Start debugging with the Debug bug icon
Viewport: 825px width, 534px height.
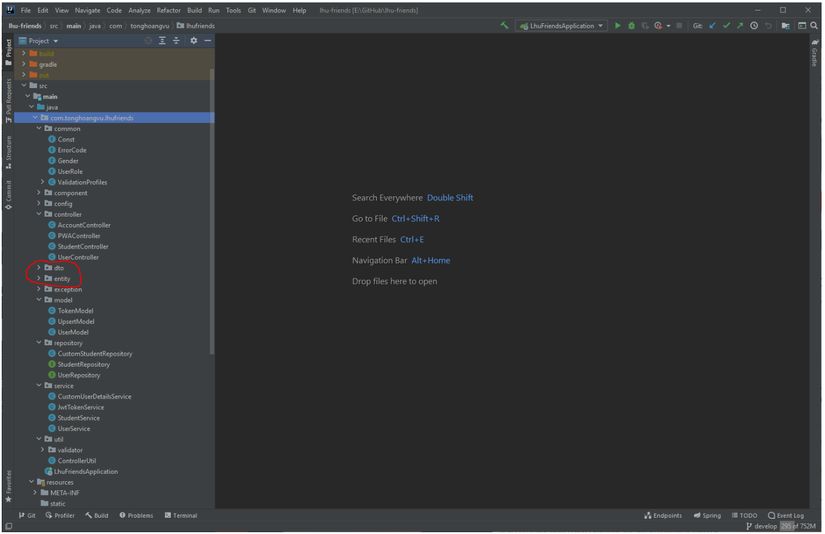coord(631,26)
